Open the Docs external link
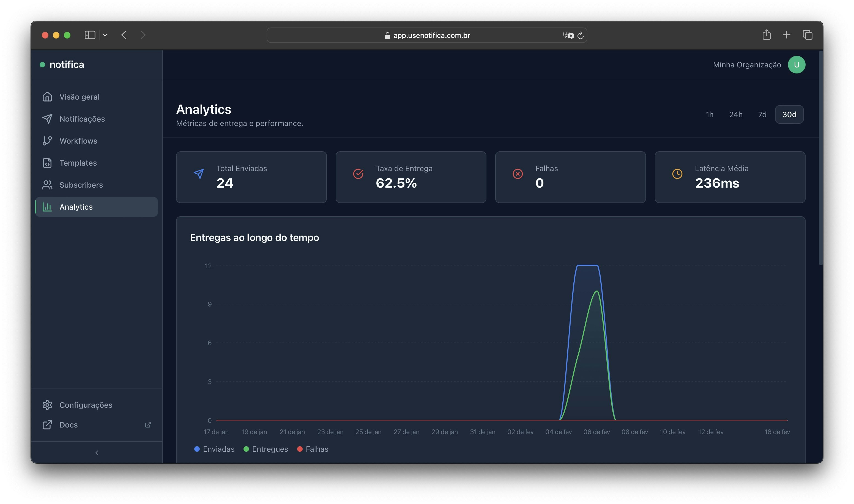 (69, 425)
